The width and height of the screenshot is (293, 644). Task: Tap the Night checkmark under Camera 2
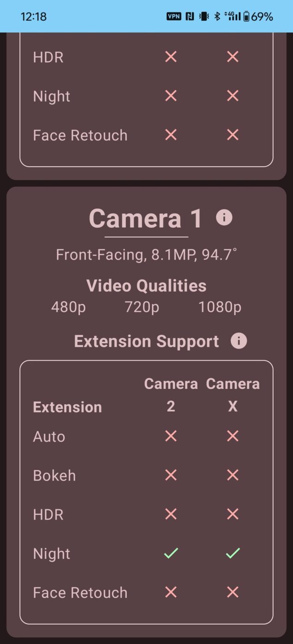170,553
